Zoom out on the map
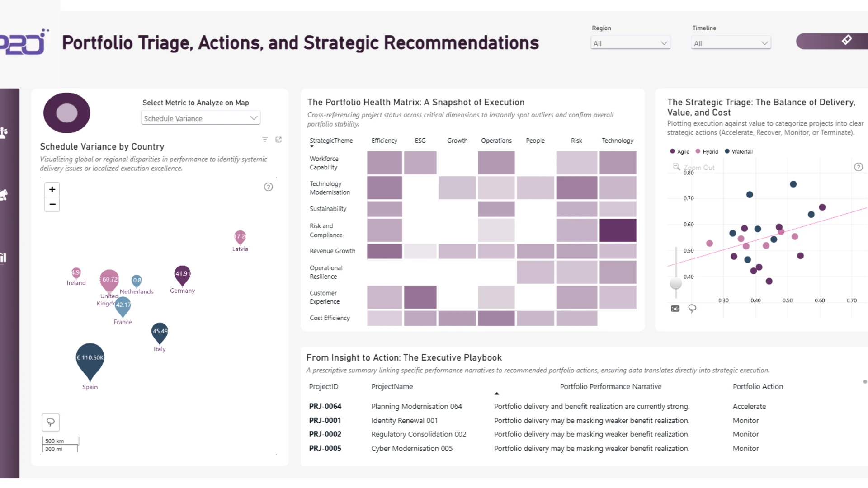Screen dimensions: 868x488 [52, 204]
